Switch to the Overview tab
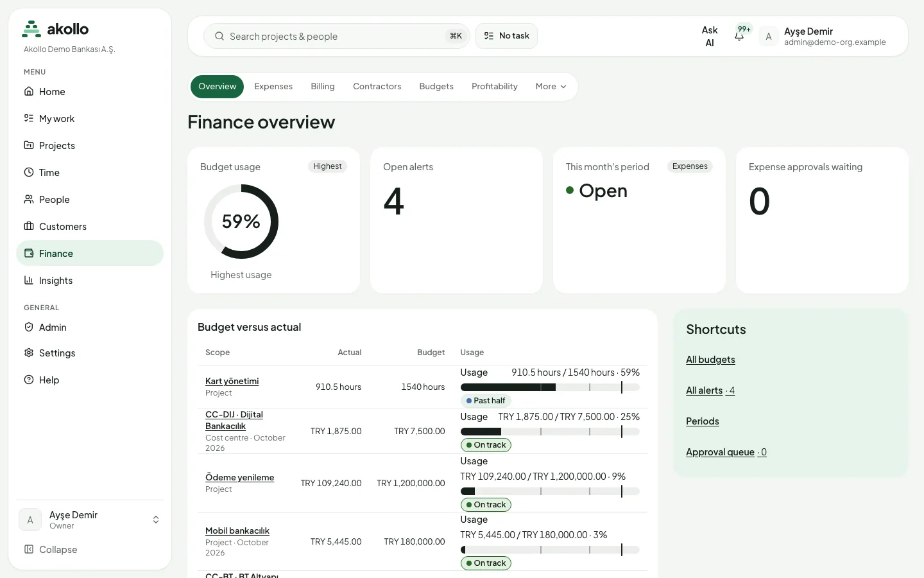Screen dimensions: 924x578 coord(217,87)
